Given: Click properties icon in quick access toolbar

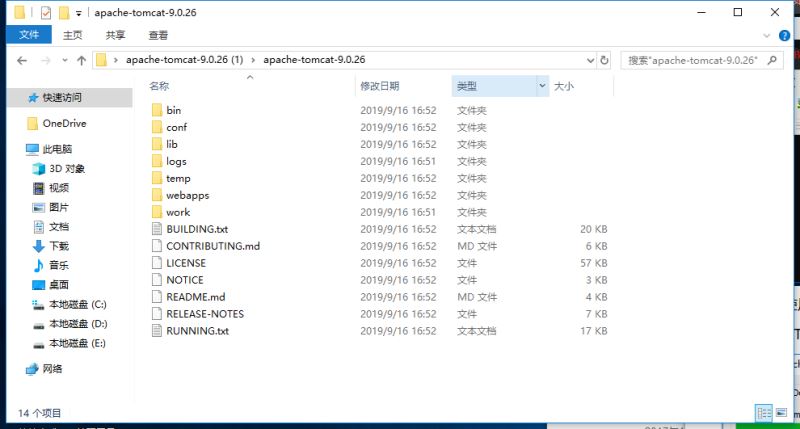Looking at the screenshot, I should click(43, 13).
